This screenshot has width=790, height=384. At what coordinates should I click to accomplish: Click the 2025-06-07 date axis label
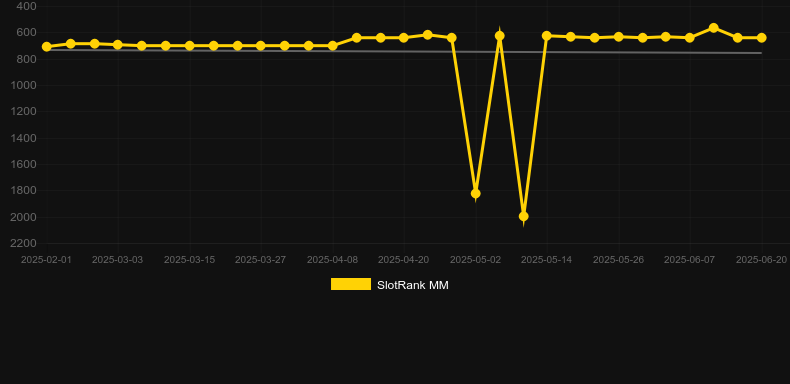click(690, 260)
